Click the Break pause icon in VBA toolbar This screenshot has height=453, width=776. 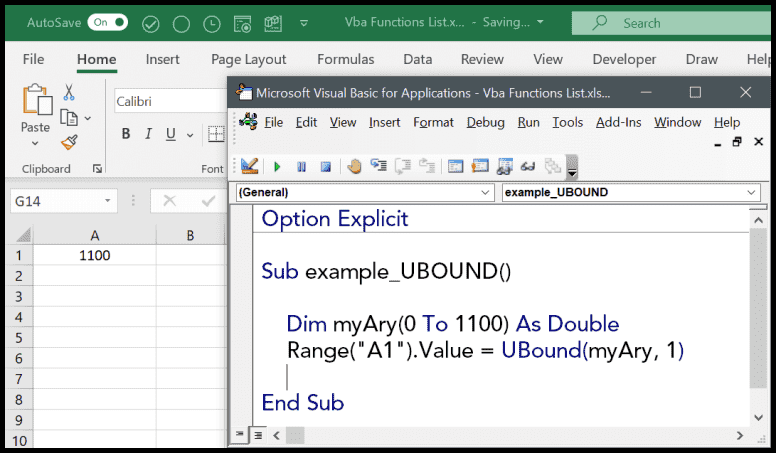(302, 166)
